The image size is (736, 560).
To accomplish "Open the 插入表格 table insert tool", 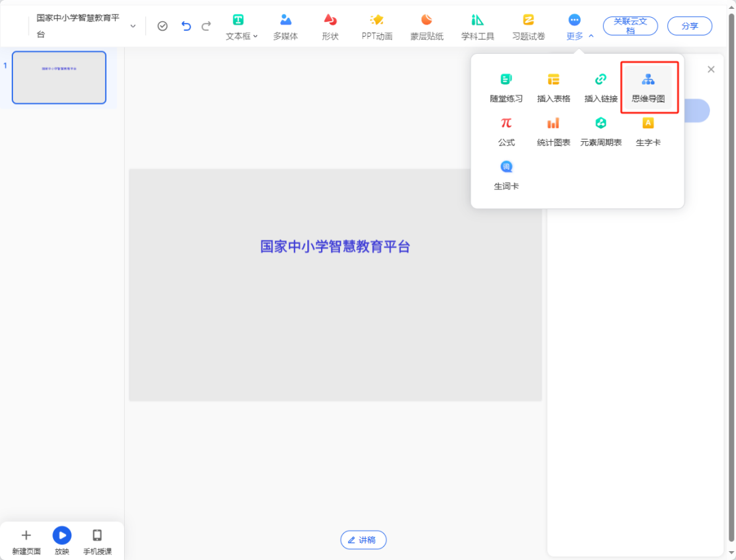I will (553, 87).
